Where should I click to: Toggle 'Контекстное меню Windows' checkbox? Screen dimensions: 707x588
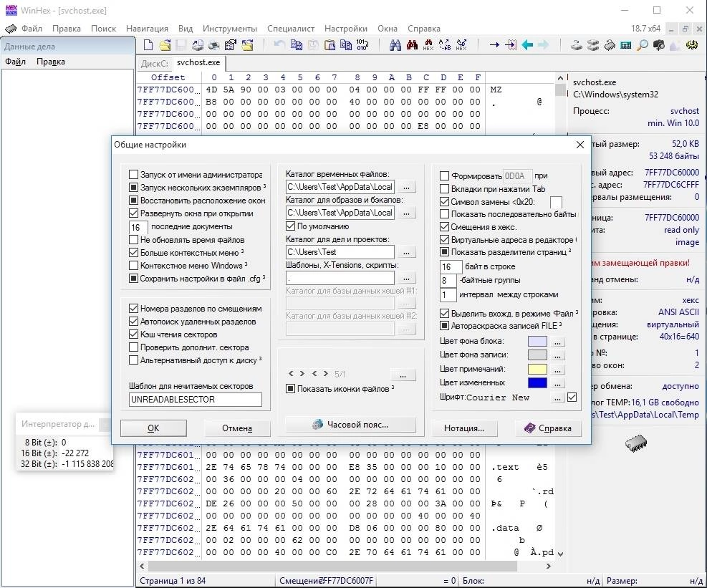[133, 265]
